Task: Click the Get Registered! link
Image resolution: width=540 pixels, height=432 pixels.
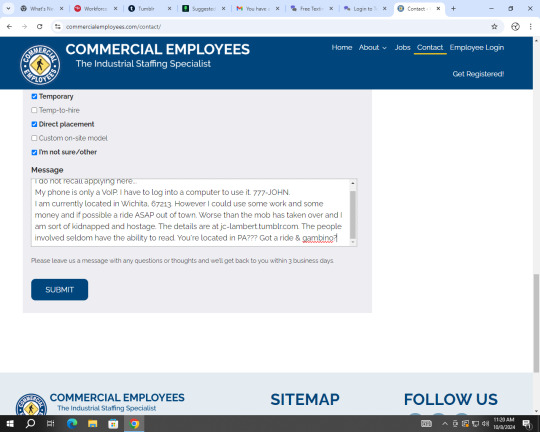Action: (478, 74)
